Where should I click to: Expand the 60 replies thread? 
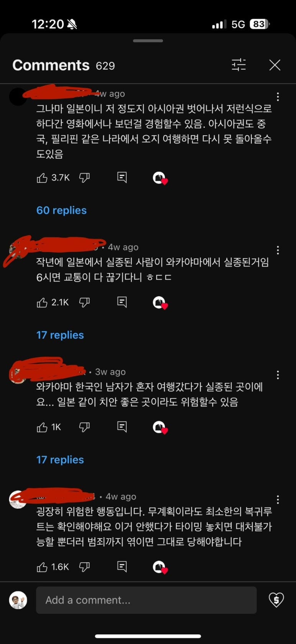click(61, 210)
